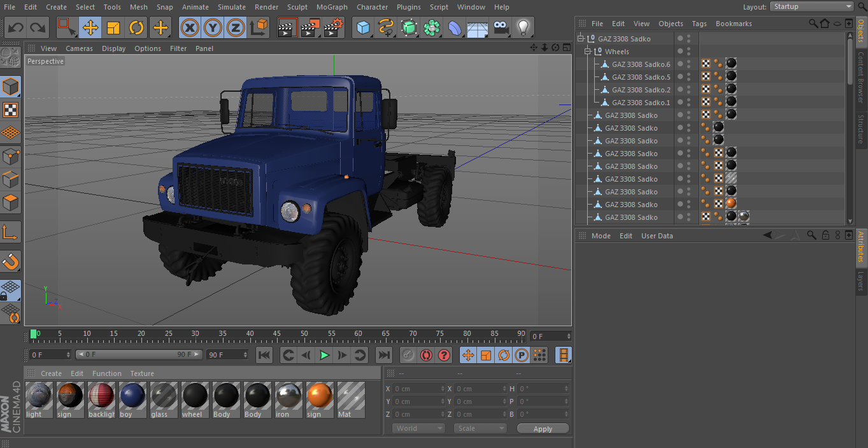Enable the Axis mode tool

point(11,233)
